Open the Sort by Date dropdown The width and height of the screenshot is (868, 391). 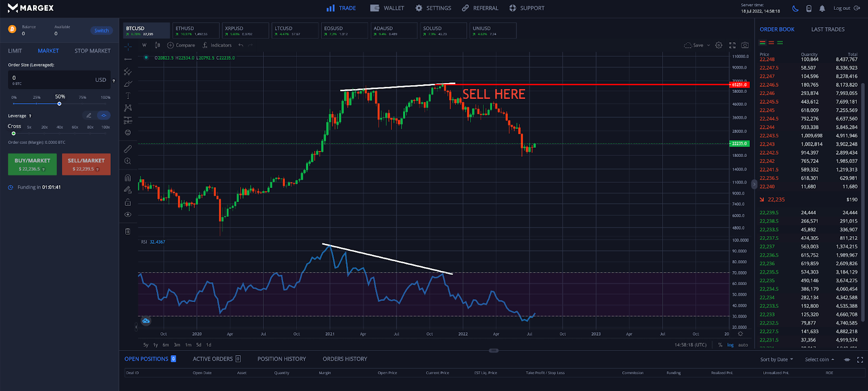point(776,360)
